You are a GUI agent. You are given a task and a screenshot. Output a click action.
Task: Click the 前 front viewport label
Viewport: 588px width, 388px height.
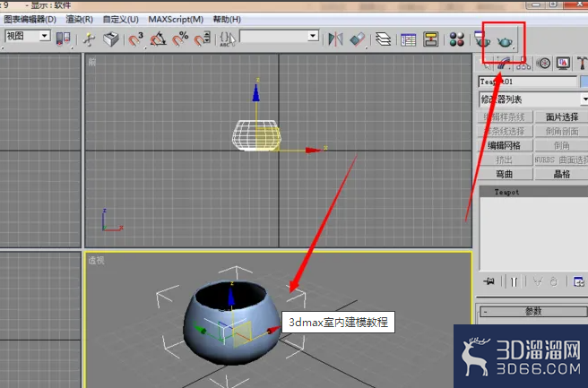pyautogui.click(x=91, y=62)
